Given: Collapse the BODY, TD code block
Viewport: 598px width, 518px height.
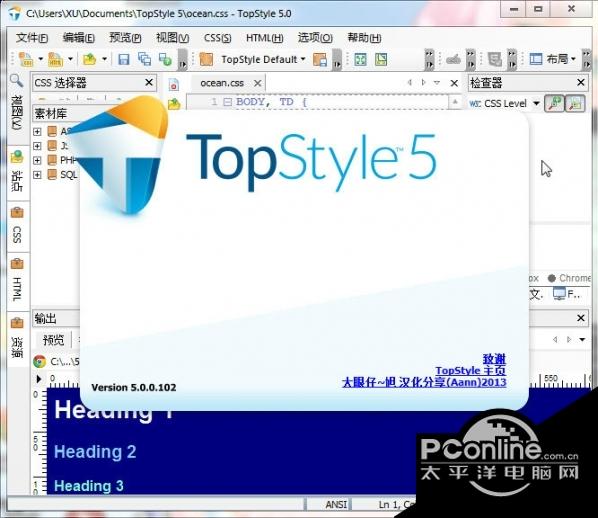Looking at the screenshot, I should (227, 102).
